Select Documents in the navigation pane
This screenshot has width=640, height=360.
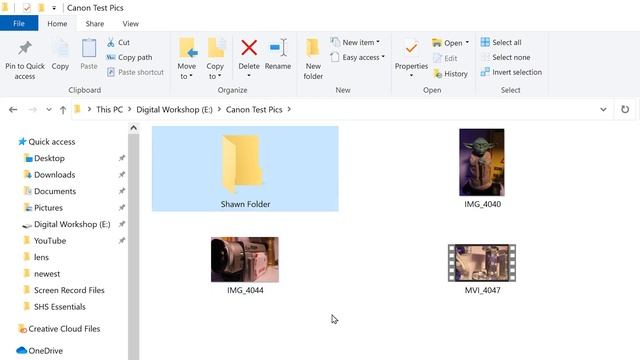point(50,191)
